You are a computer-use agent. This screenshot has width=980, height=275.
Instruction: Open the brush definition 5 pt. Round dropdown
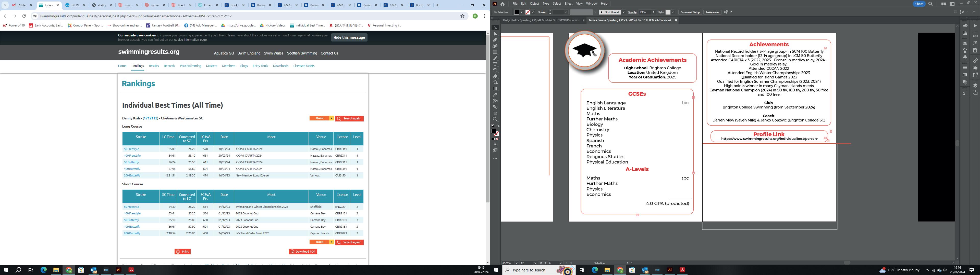(x=623, y=12)
